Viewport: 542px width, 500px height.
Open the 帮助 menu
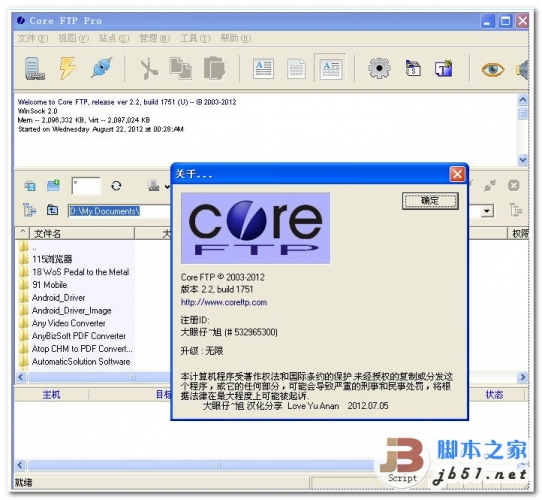235,38
